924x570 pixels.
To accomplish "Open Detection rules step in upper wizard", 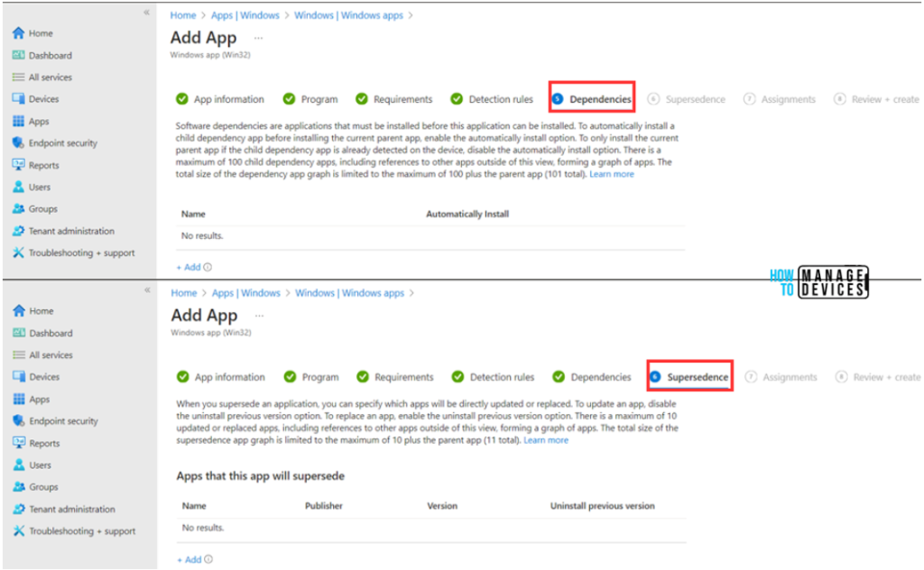I will 492,99.
